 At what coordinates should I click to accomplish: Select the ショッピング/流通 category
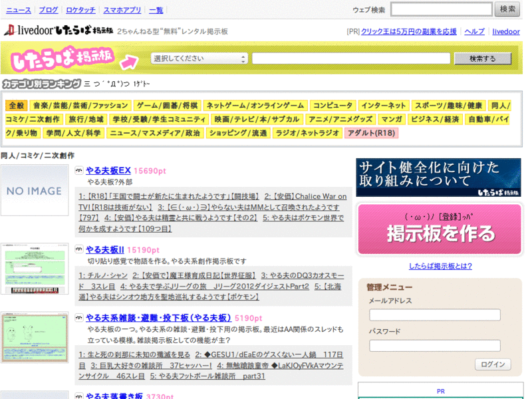238,133
